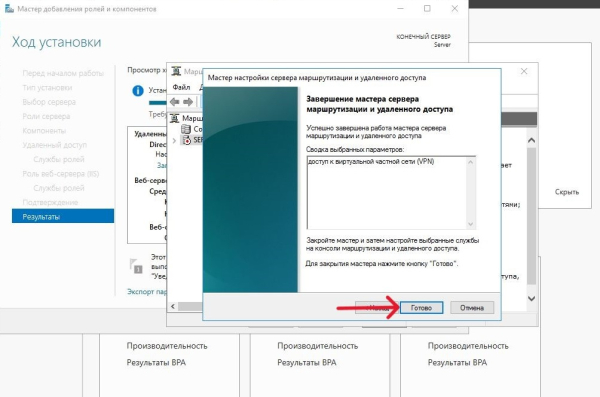Image resolution: width=600 pixels, height=397 pixels.
Task: Click the Назад button in the wizard
Action: pyautogui.click(x=377, y=308)
